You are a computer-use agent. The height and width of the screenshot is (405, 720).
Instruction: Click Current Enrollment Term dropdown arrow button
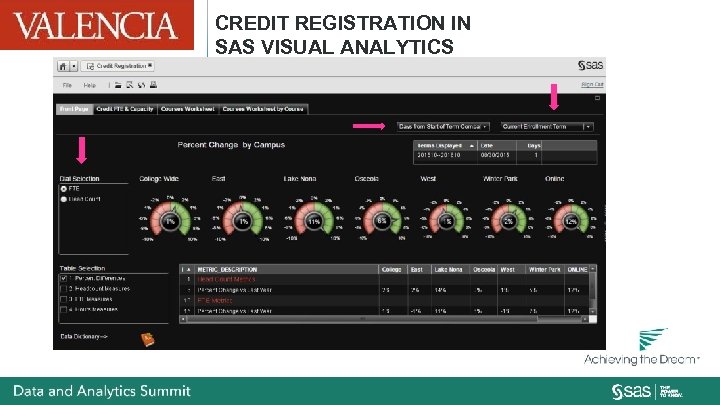(x=588, y=126)
